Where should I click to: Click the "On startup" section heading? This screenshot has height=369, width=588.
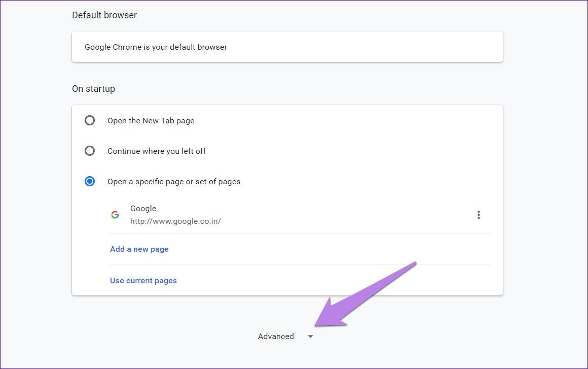point(93,89)
